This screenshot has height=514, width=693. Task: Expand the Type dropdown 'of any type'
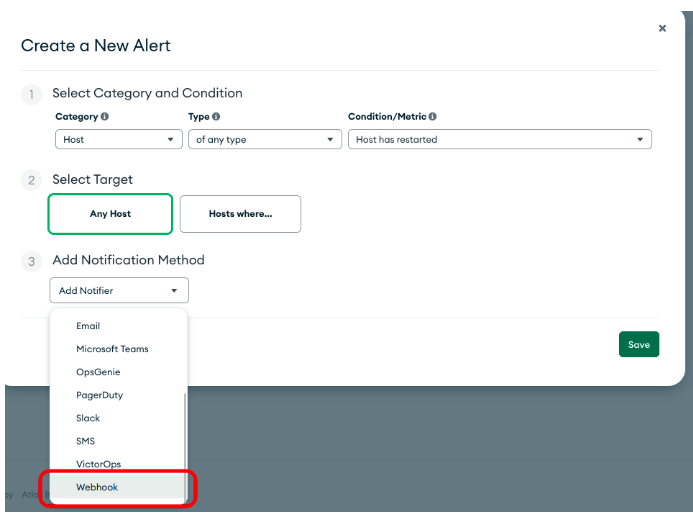[x=265, y=140]
